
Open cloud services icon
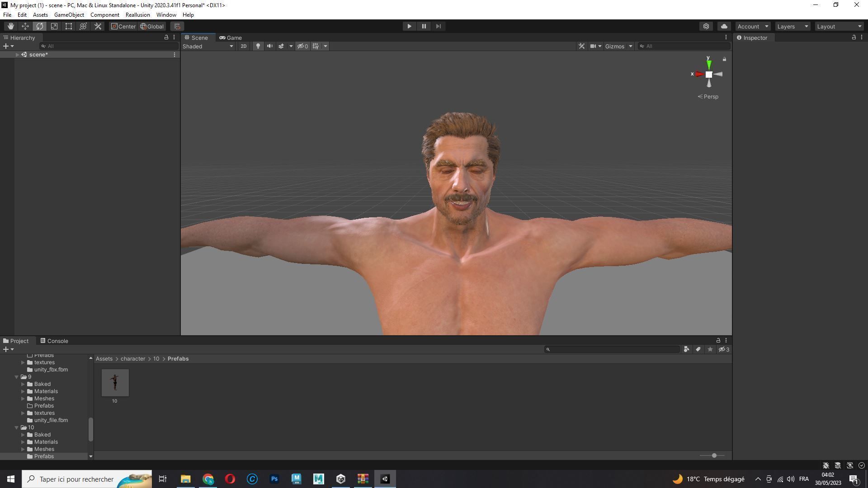tap(724, 26)
